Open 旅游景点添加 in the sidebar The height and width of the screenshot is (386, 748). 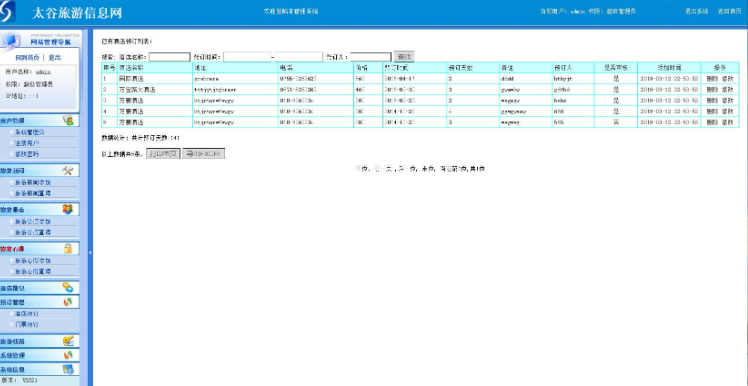[x=32, y=221]
